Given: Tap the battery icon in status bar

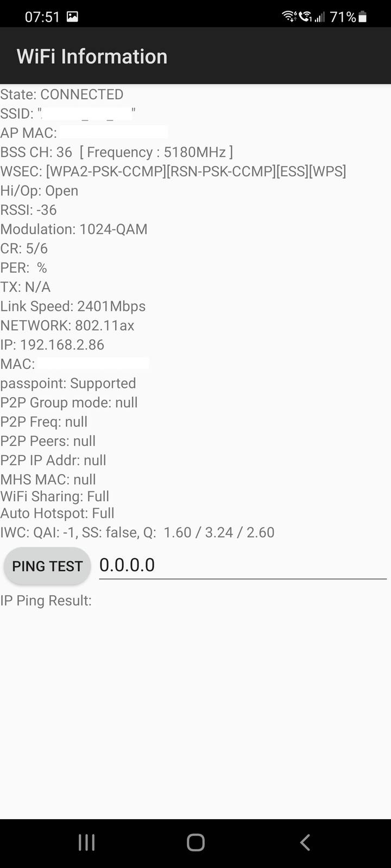Looking at the screenshot, I should (363, 17).
